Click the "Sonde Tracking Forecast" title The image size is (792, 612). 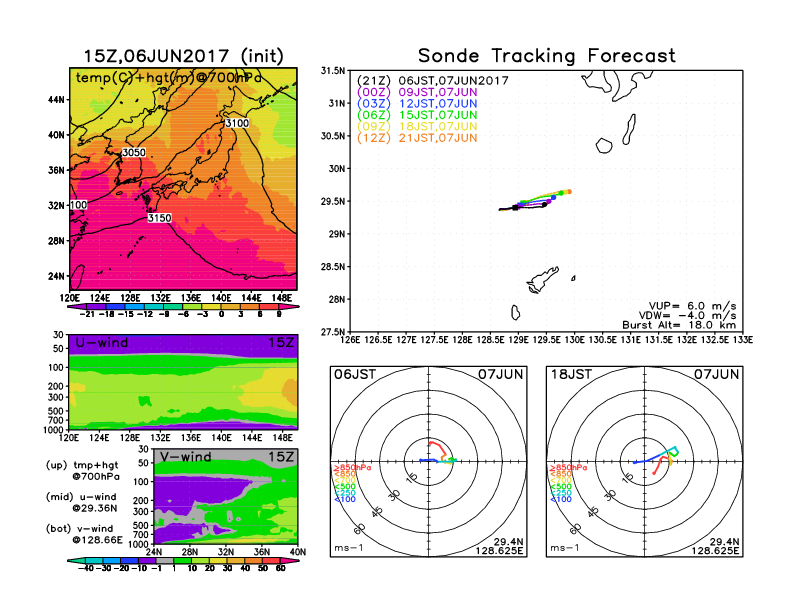point(547,56)
